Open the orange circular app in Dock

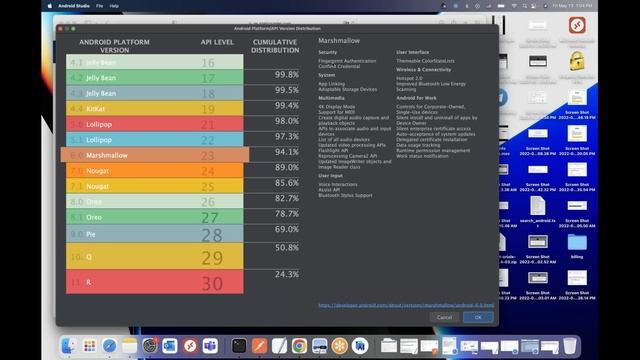pyautogui.click(x=340, y=346)
